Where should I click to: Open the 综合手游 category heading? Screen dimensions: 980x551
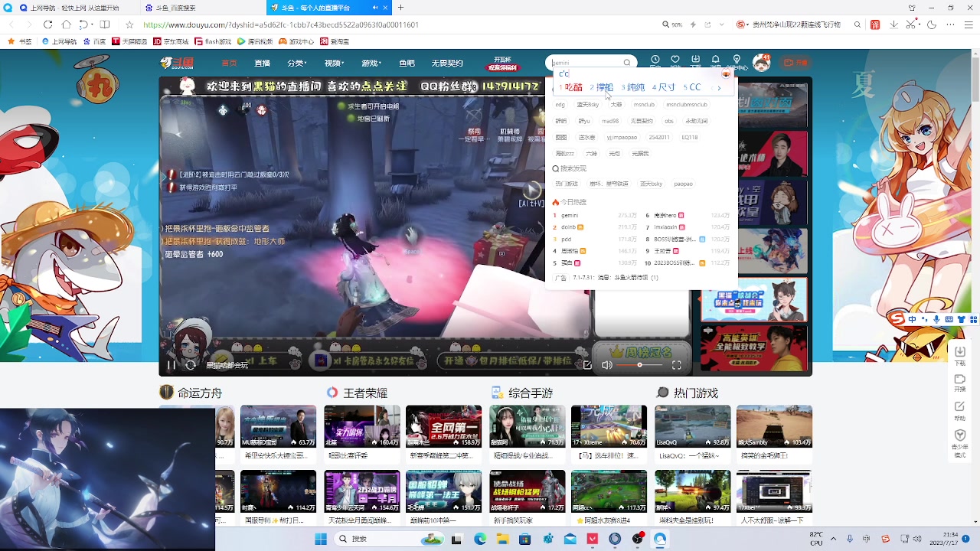point(531,393)
